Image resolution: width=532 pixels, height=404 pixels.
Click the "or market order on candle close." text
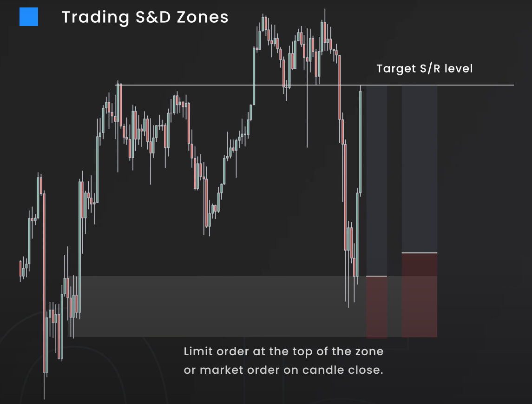283,371
